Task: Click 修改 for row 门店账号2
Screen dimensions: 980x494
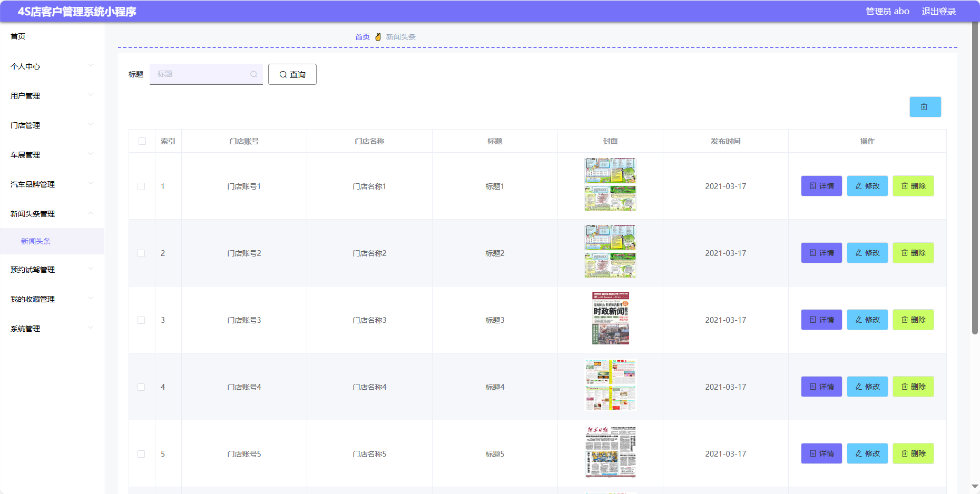Action: point(867,253)
